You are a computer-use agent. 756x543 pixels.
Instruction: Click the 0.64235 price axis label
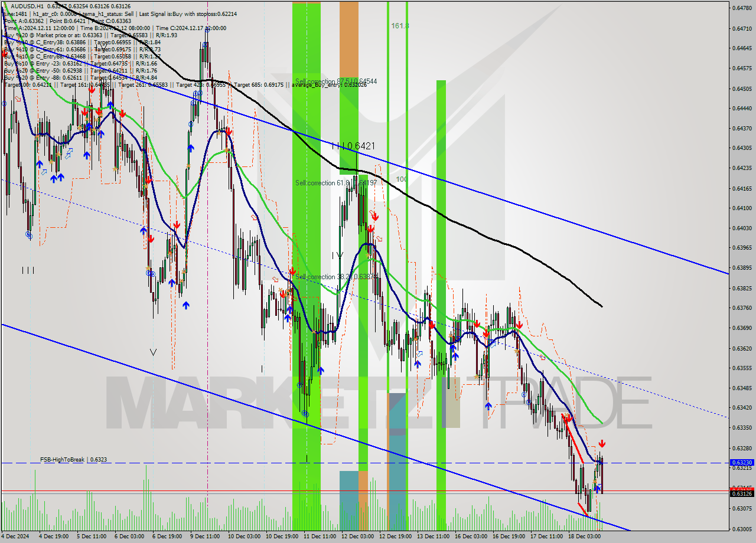click(x=742, y=168)
